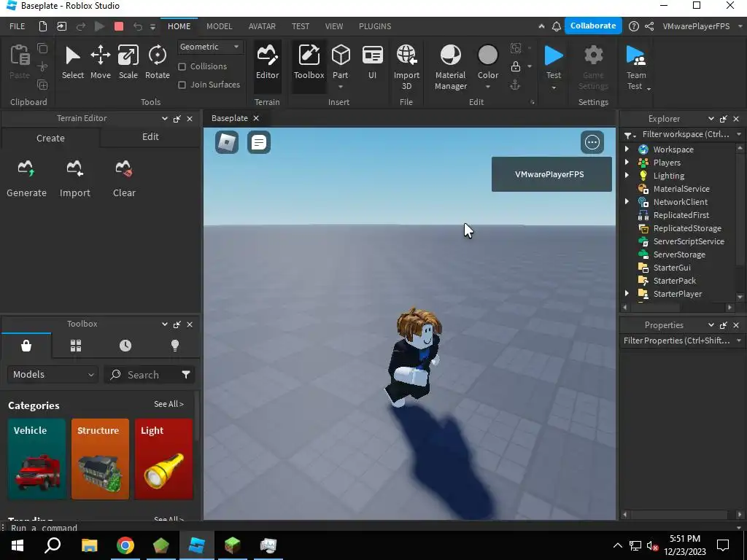Click the Anchor icon in Edit group
Image resolution: width=747 pixels, height=560 pixels.
pyautogui.click(x=515, y=85)
